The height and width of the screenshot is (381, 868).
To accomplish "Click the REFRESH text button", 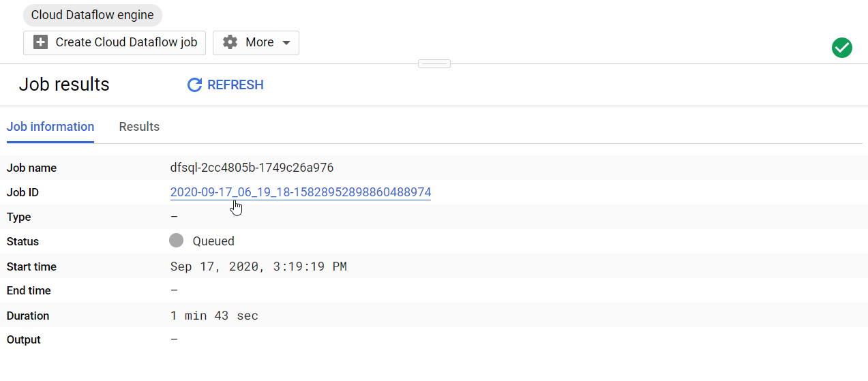I will [x=235, y=85].
